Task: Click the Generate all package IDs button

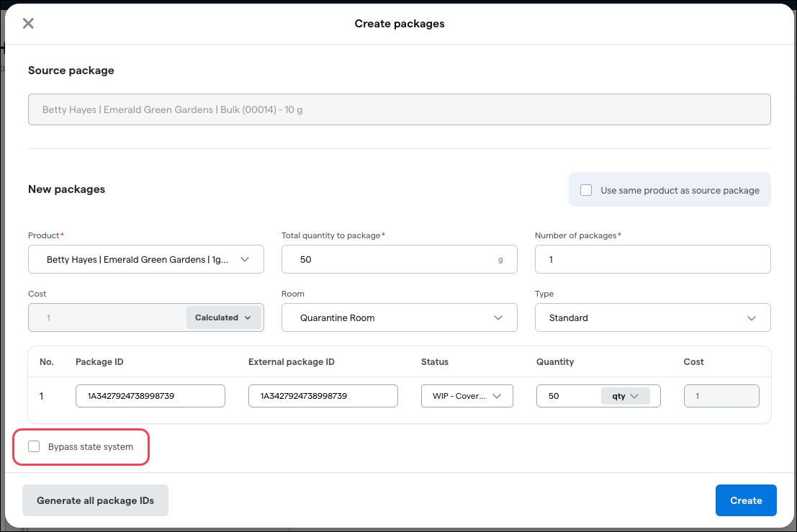Action: [x=95, y=500]
